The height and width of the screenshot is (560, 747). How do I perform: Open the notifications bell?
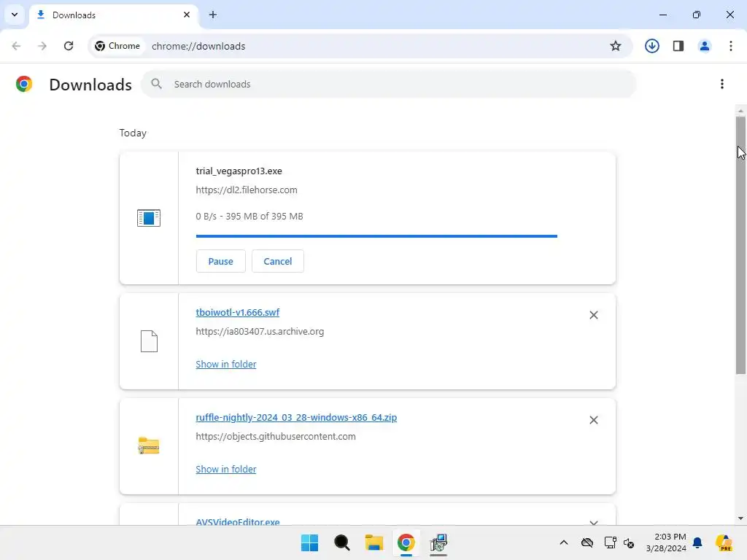click(x=697, y=542)
